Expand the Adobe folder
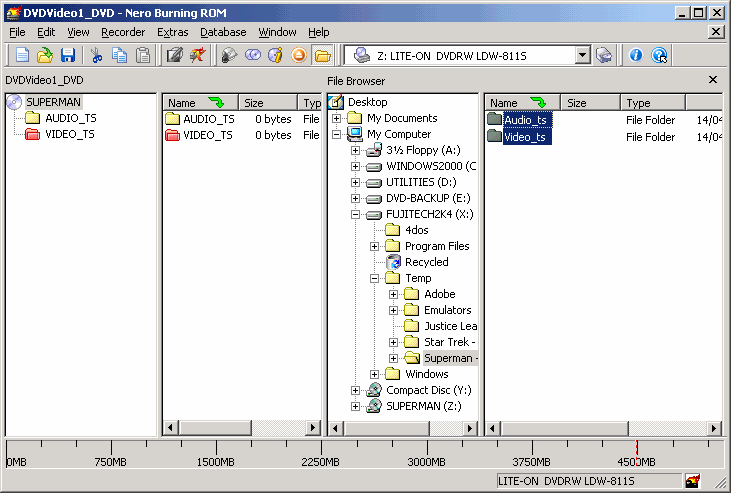The image size is (731, 493). click(393, 294)
